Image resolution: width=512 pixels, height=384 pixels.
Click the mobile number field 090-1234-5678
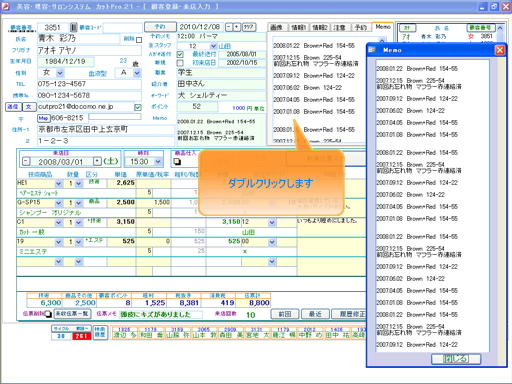tap(89, 96)
